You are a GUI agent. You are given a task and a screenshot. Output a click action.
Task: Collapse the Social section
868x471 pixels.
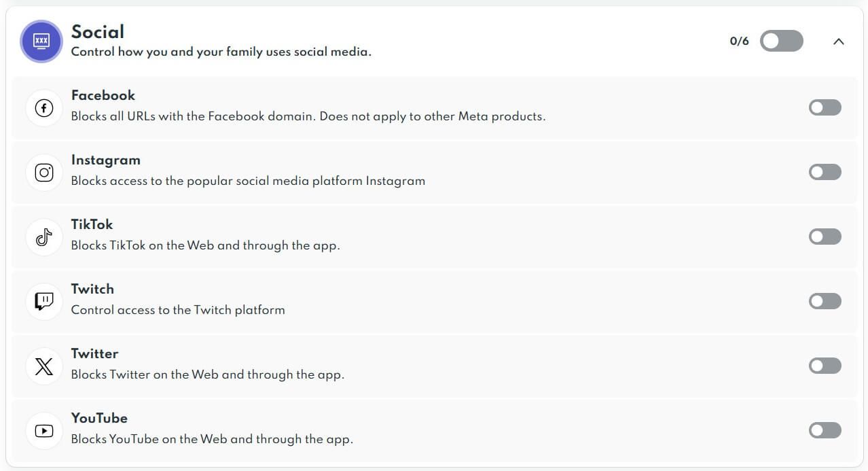(x=839, y=41)
